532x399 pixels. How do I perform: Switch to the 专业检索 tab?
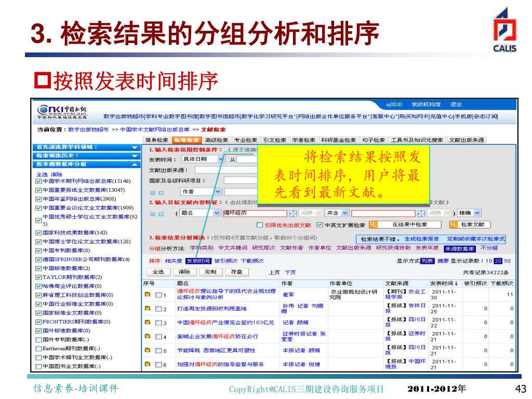click(246, 140)
